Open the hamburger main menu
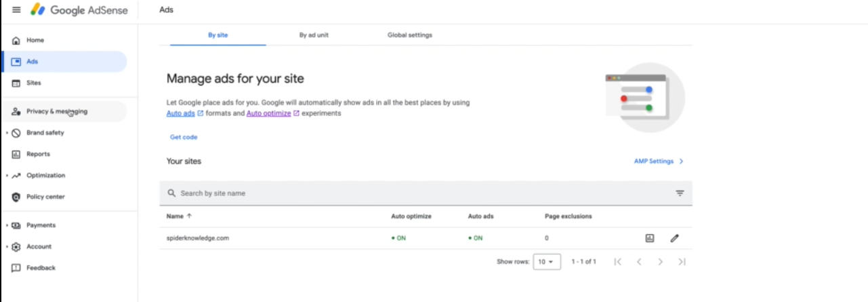 (16, 10)
